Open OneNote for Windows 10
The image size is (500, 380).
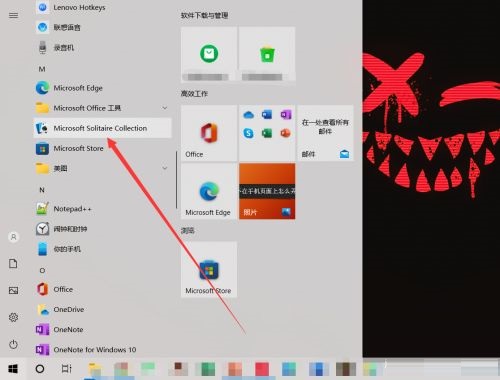click(102, 349)
